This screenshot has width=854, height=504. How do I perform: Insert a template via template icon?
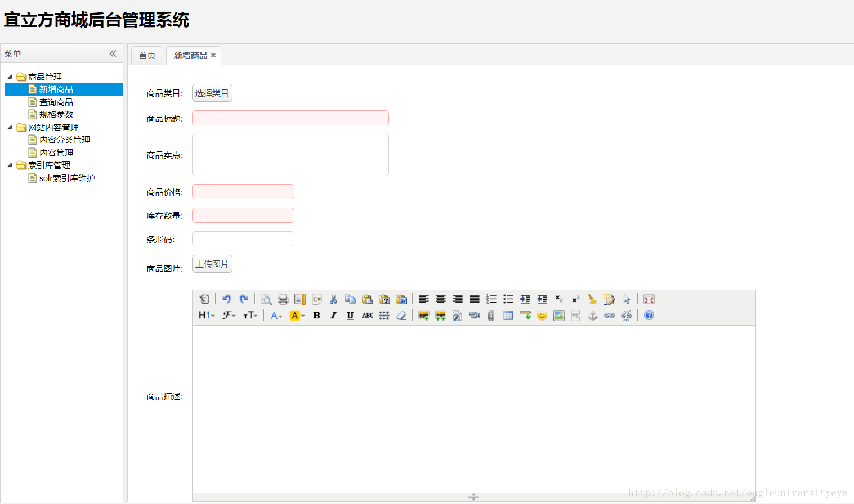(x=299, y=299)
